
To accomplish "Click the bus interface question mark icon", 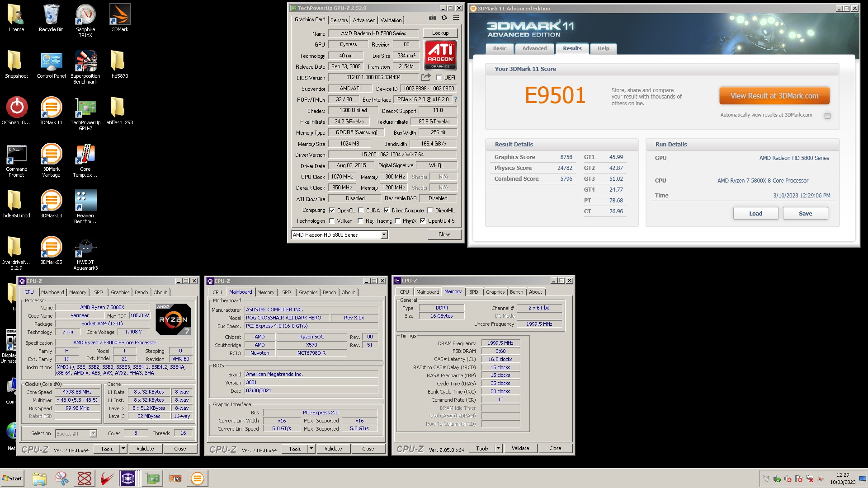I will 456,99.
